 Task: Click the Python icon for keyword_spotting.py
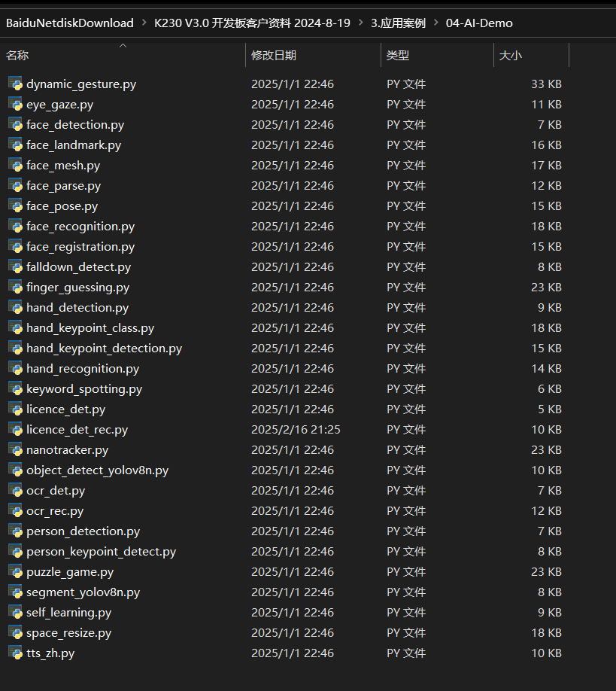click(15, 388)
